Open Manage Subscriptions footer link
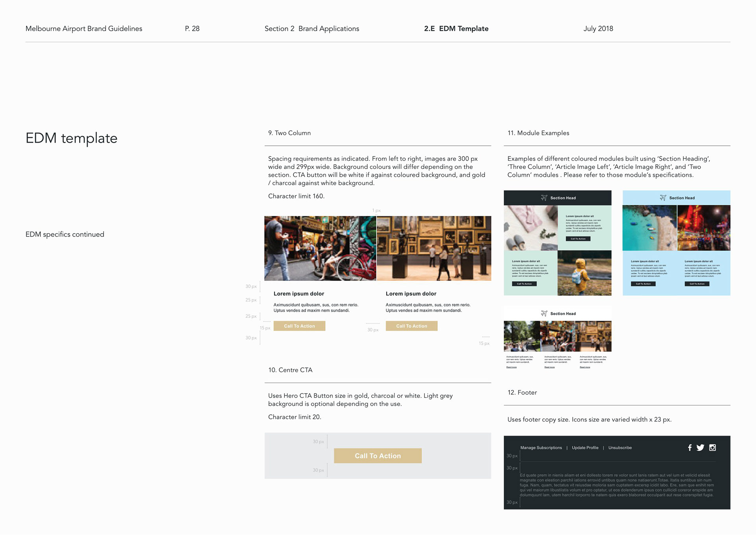Image resolution: width=756 pixels, height=535 pixels. pos(541,448)
